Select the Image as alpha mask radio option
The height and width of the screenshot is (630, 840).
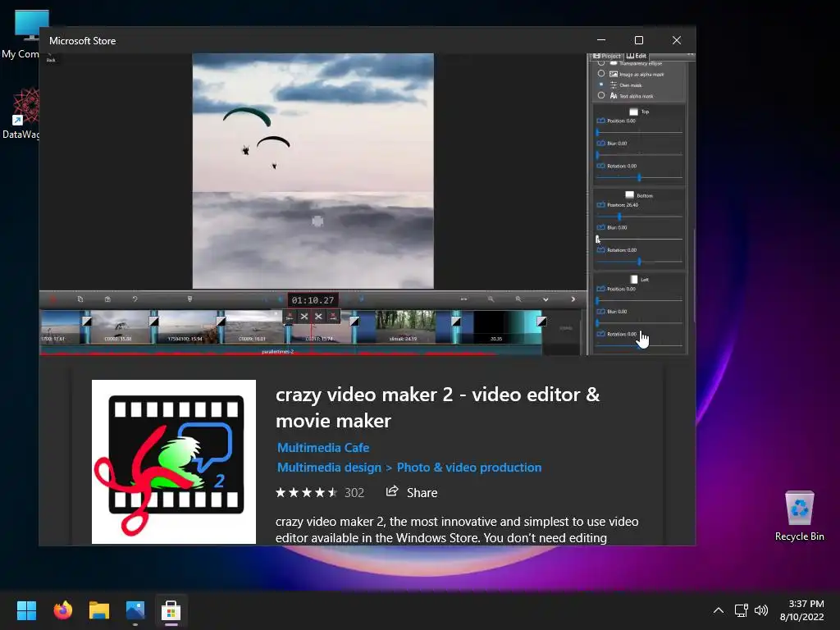(x=601, y=74)
